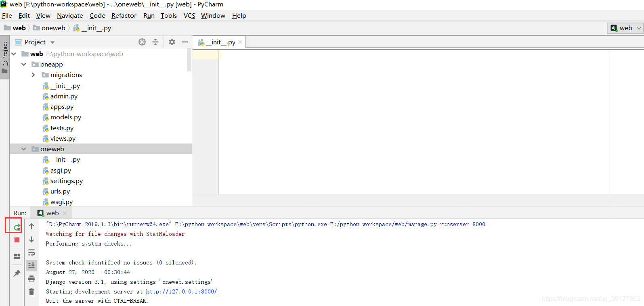This screenshot has height=306, width=644.
Task: Locate the current file in the Project tree
Action: click(142, 42)
